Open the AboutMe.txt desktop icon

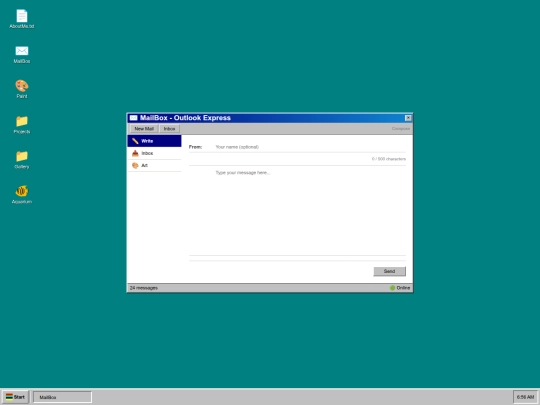point(22,19)
